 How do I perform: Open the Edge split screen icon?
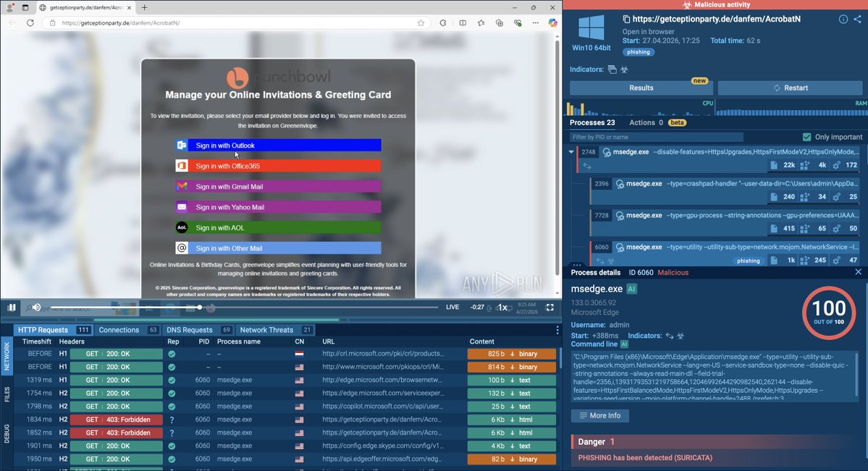click(x=463, y=22)
